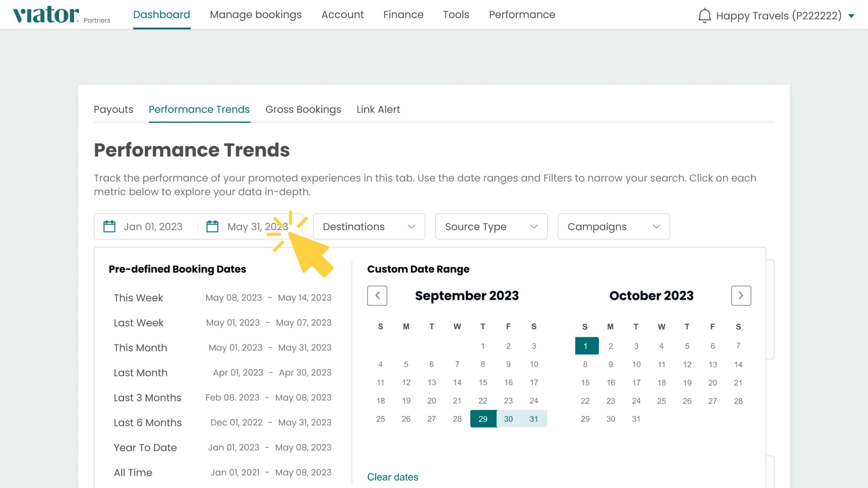This screenshot has width=868, height=488.
Task: Go to previous month in calendar
Action: point(377,296)
